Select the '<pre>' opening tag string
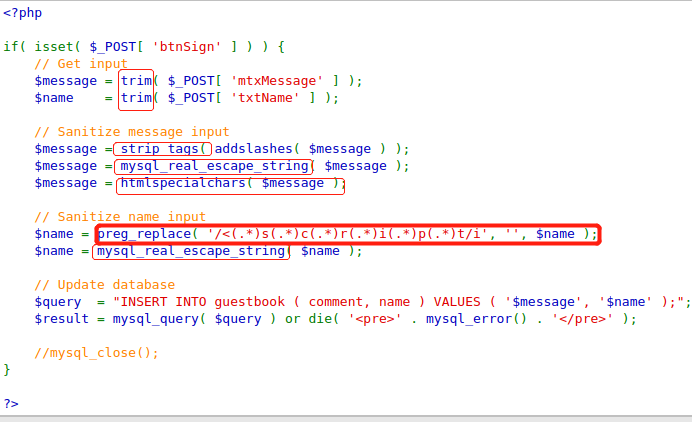This screenshot has width=692, height=422. pyautogui.click(x=374, y=319)
